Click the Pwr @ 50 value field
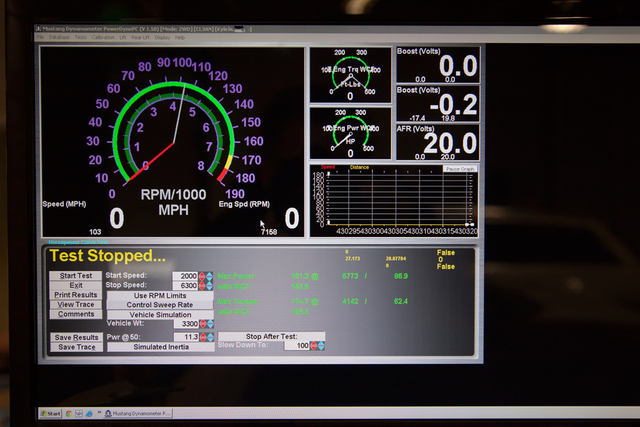The image size is (640, 427). tap(186, 337)
